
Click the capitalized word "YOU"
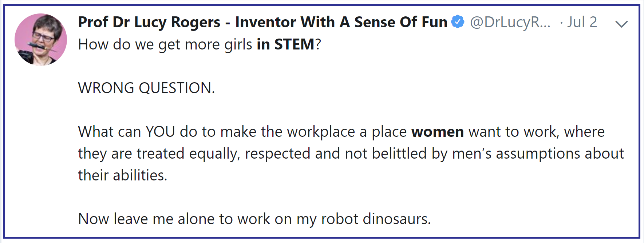[x=160, y=132]
